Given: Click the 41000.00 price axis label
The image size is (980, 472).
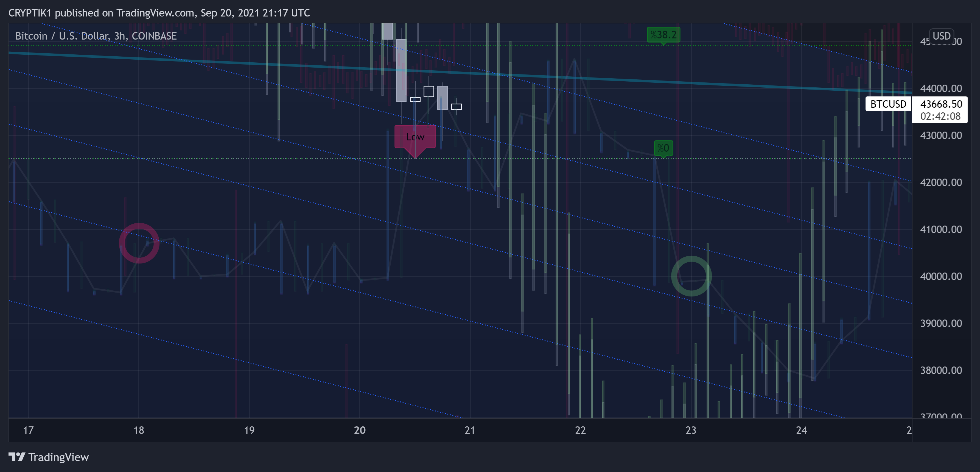Looking at the screenshot, I should point(941,229).
